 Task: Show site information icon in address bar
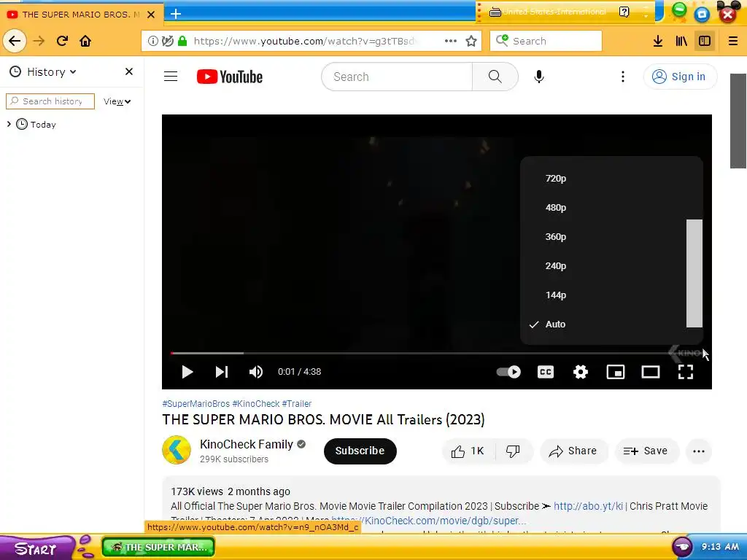tap(153, 41)
